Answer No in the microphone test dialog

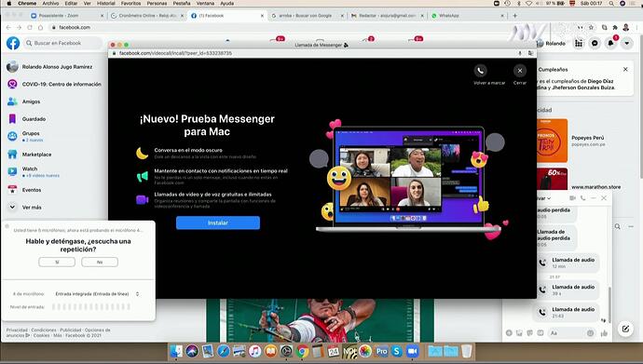pos(100,262)
